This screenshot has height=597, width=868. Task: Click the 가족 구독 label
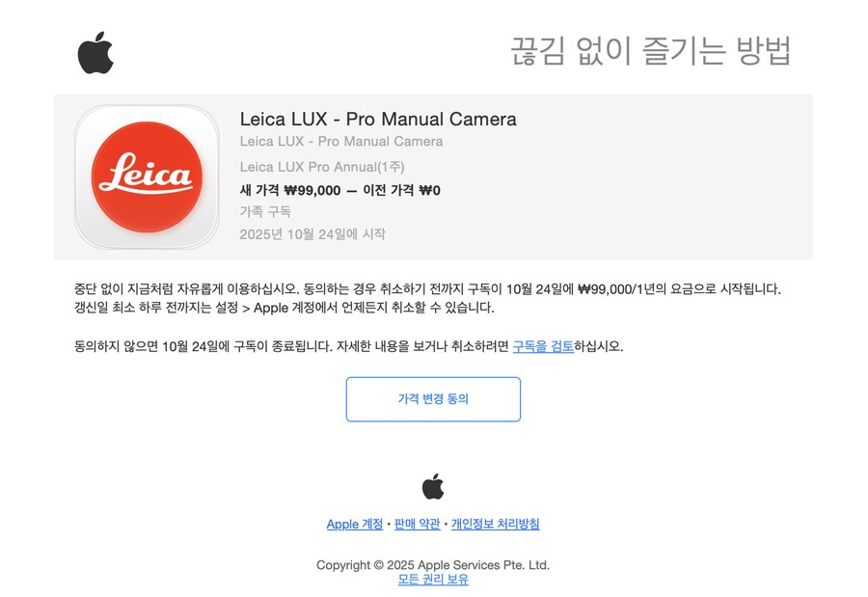(x=265, y=211)
